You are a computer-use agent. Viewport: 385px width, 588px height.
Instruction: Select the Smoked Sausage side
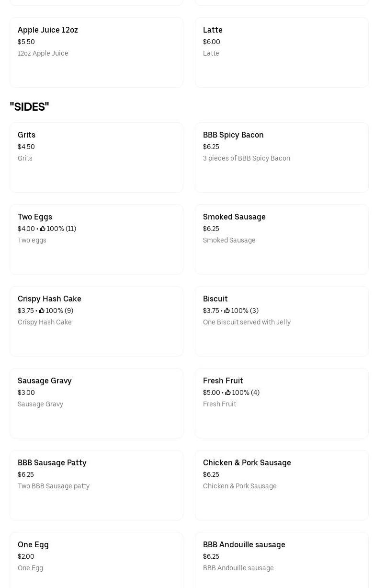click(x=282, y=240)
